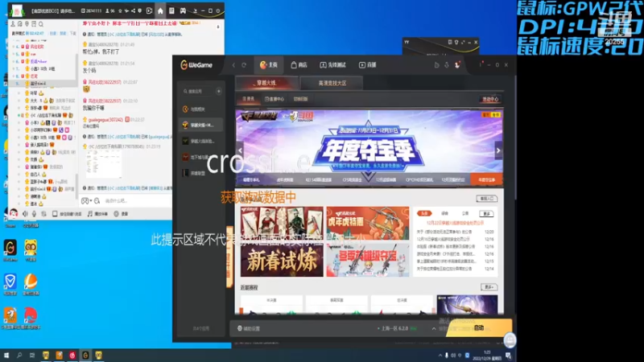Click the YY location pin icon
This screenshot has height=362, width=644.
(x=27, y=24)
